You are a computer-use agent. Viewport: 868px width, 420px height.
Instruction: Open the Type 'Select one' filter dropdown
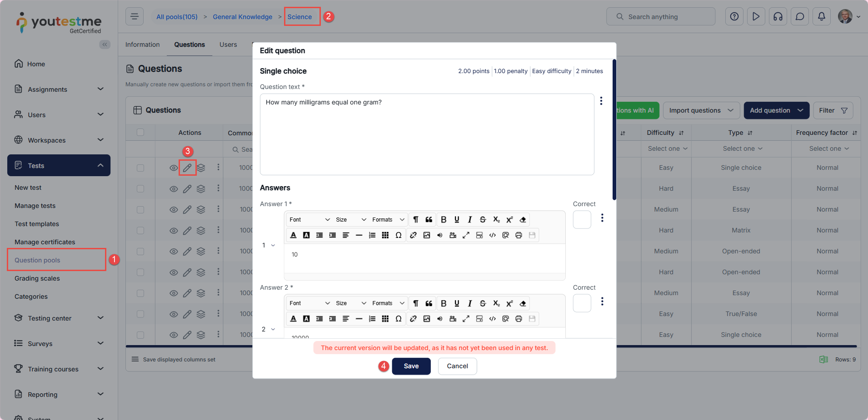(x=743, y=148)
